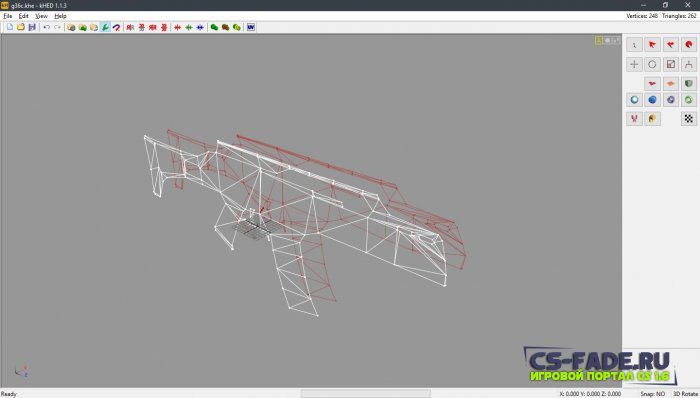Click the checkerboard texture icon
The height and width of the screenshot is (398, 700).
tap(689, 119)
